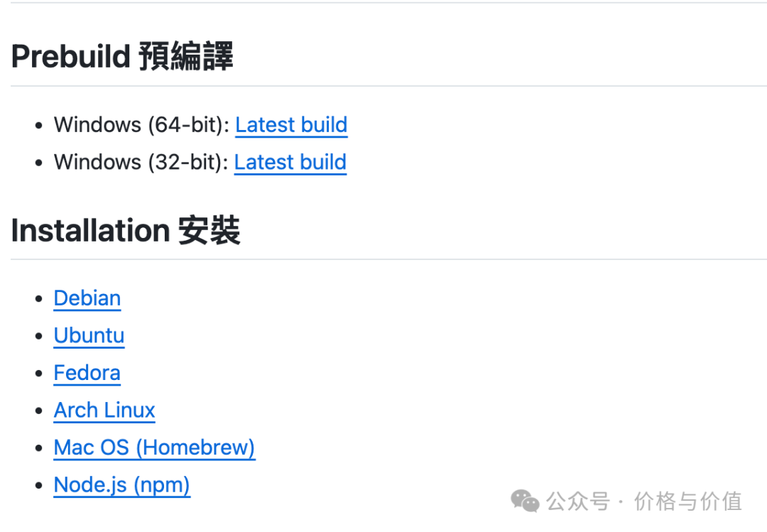Click the 价格与价值 watermark text
Image resolution: width=767 pixels, height=532 pixels.
687,502
